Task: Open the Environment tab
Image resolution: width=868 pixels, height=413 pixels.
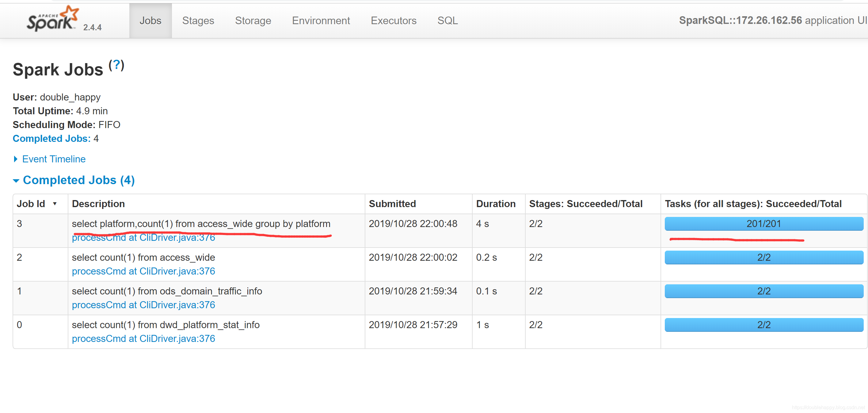Action: click(321, 21)
